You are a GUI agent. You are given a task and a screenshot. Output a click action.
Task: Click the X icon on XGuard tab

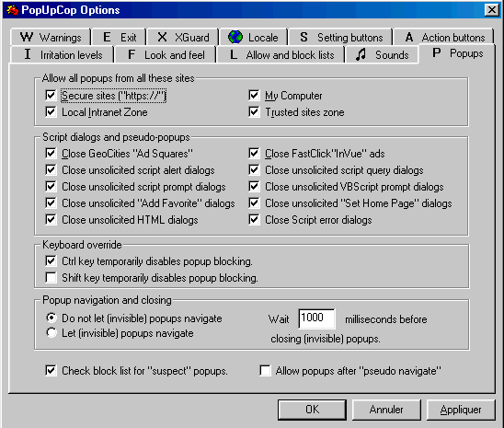tap(162, 37)
